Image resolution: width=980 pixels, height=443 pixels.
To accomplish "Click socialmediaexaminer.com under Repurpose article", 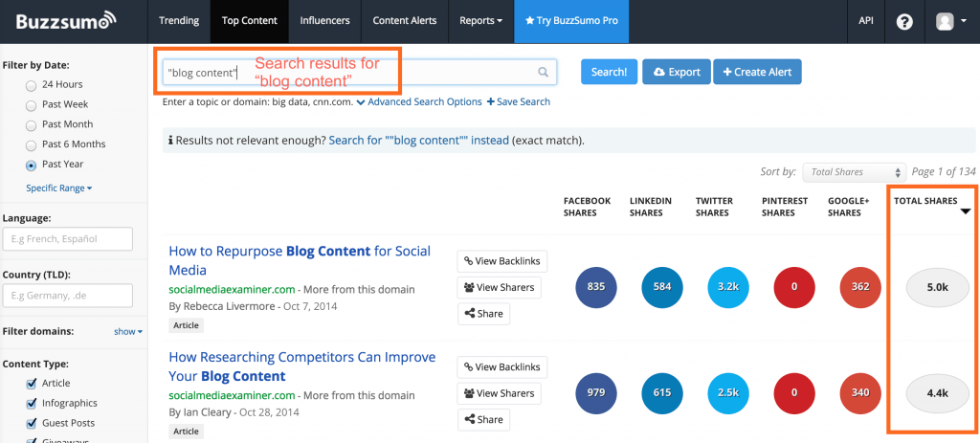I will click(x=232, y=289).
